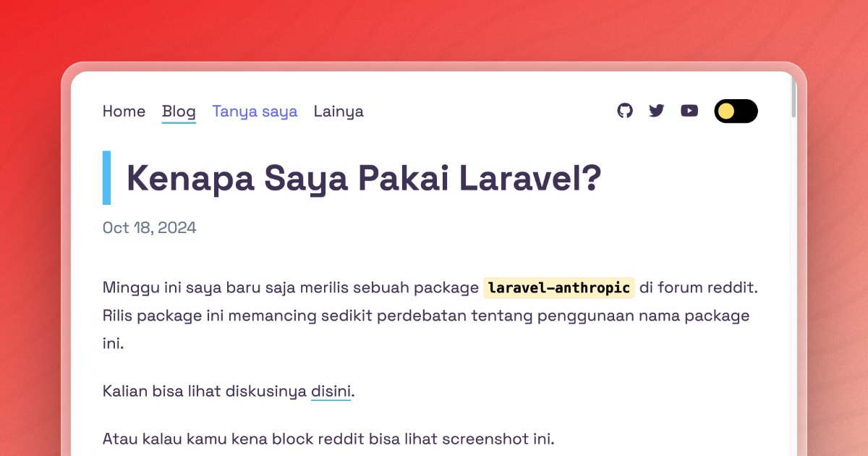Image resolution: width=868 pixels, height=456 pixels.
Task: Select Home in the navigation bar
Action: point(124,111)
